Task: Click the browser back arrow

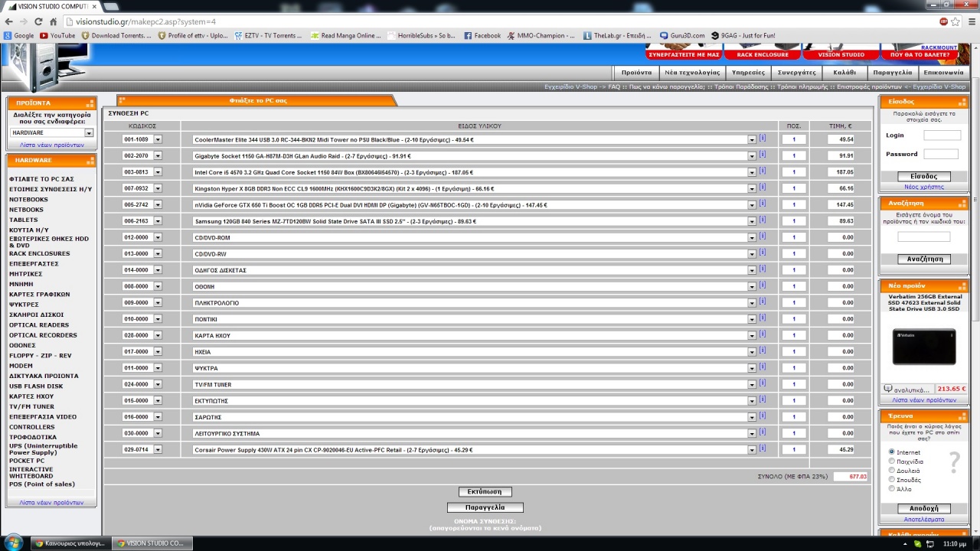Action: pos(9,21)
